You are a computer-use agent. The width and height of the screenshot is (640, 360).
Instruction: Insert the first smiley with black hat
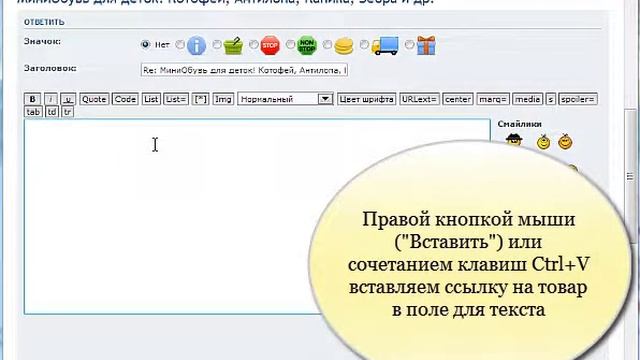pos(514,140)
